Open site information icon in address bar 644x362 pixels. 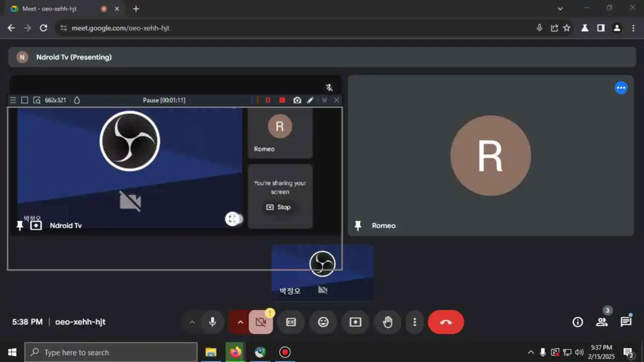point(63,28)
